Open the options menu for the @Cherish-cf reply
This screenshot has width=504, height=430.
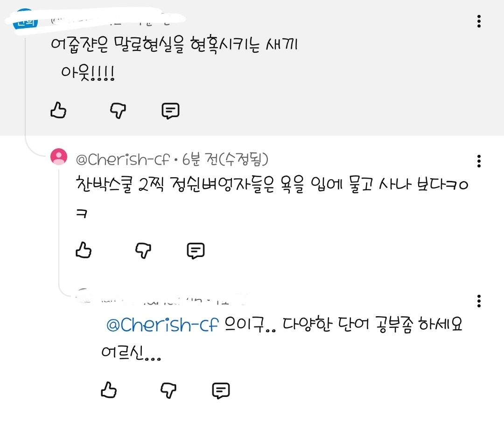click(479, 161)
